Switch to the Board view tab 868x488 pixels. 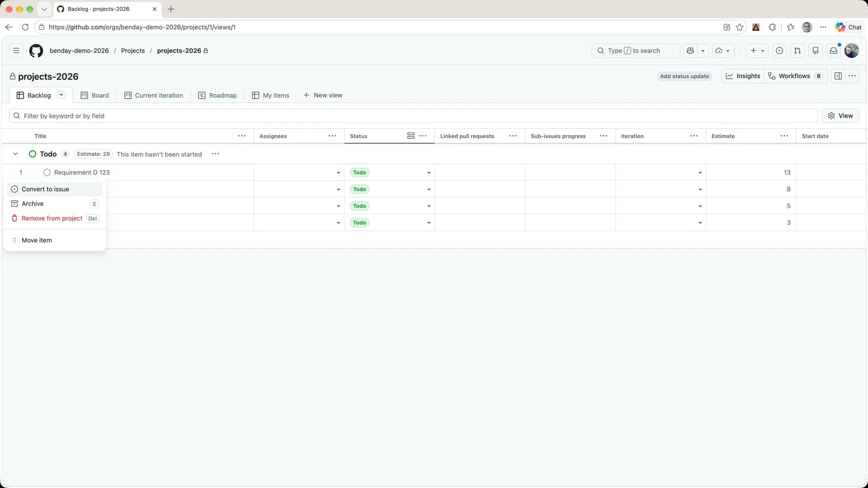(x=95, y=95)
